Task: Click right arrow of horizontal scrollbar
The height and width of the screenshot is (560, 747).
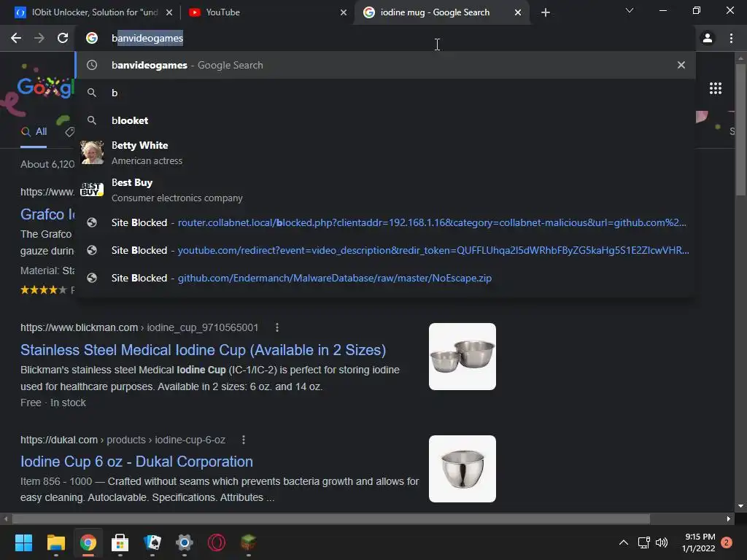Action: click(729, 518)
